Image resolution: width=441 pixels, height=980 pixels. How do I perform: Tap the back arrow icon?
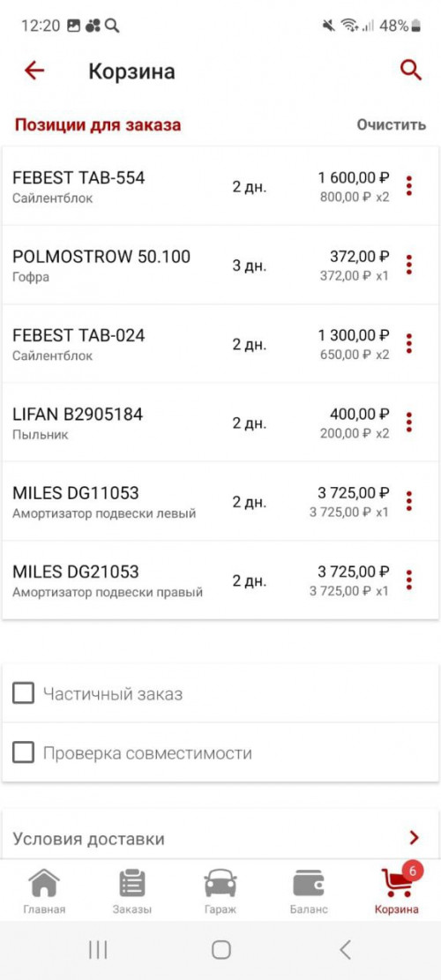coord(34,71)
